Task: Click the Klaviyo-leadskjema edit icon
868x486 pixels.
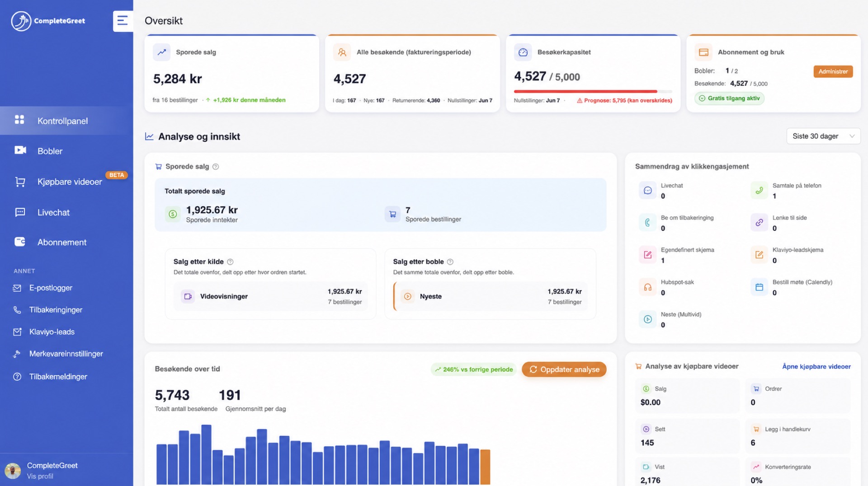Action: 759,255
